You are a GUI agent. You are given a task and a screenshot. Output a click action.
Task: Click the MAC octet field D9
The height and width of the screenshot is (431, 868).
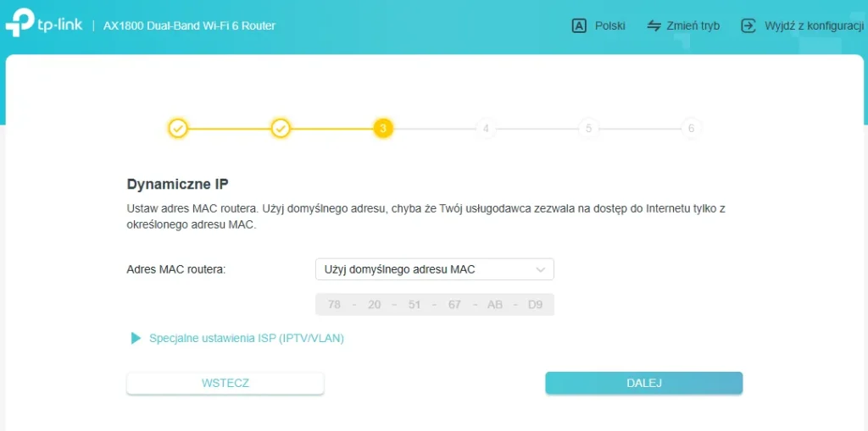(x=536, y=304)
